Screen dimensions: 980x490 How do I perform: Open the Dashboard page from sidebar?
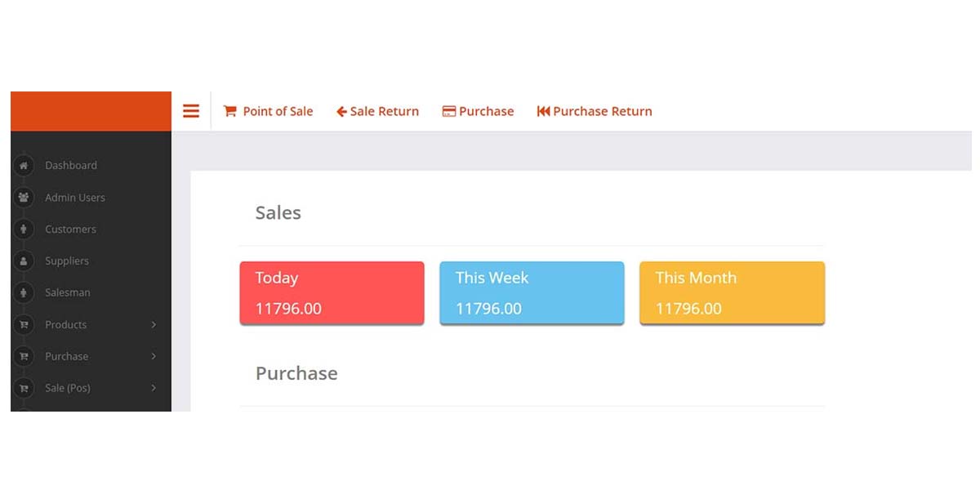coord(71,166)
